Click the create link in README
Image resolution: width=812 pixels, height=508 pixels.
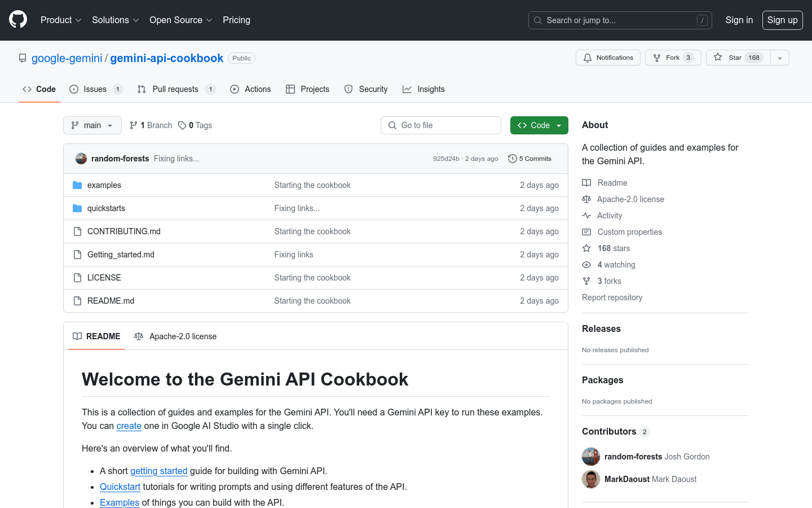pos(129,426)
